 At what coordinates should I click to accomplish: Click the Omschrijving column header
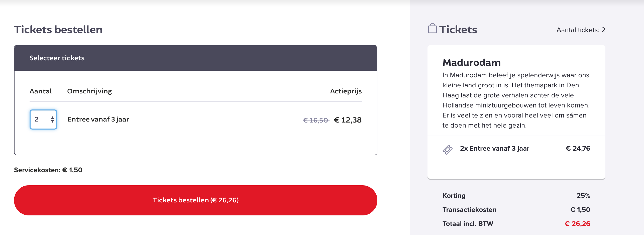[x=89, y=91]
